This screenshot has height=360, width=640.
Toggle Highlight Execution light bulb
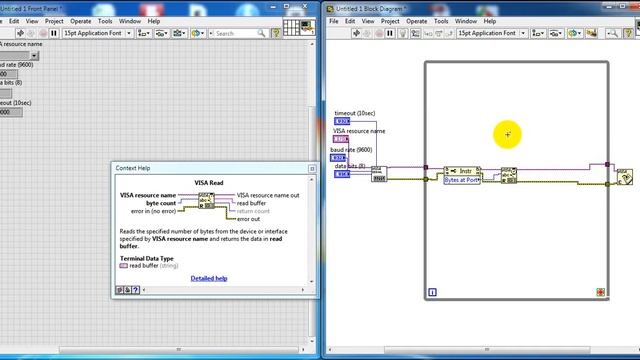point(403,33)
